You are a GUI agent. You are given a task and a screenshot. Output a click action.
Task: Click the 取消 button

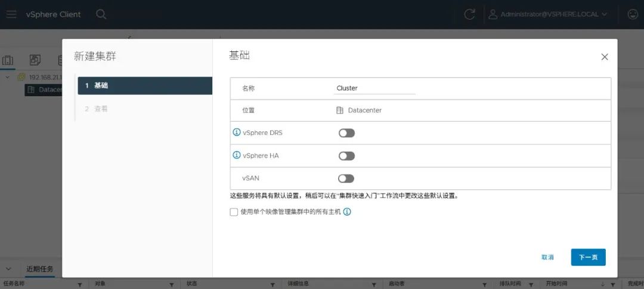[547, 257]
